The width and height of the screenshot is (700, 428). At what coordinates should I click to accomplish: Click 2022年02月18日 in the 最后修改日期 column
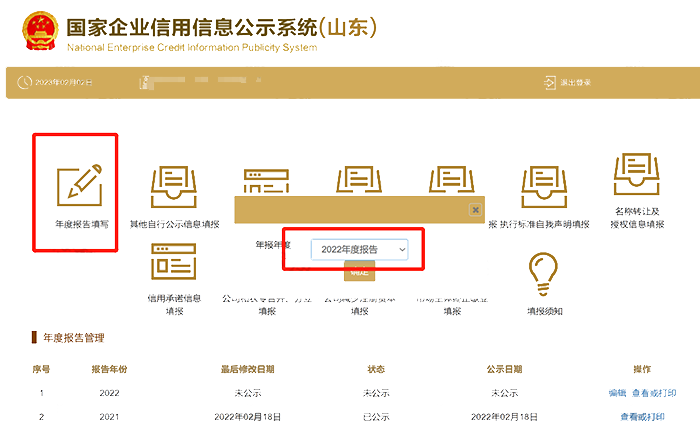[x=247, y=417]
